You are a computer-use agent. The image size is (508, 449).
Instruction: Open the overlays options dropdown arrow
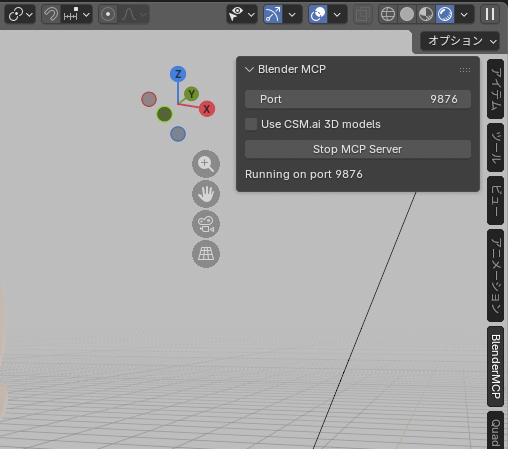pos(337,14)
